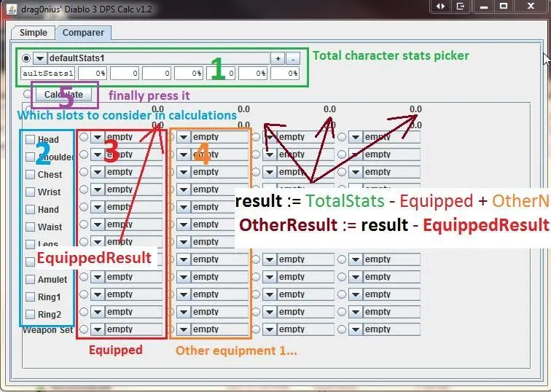This screenshot has width=551, height=392.
Task: Toggle the Shoulder slot checkbox
Action: tap(30, 157)
